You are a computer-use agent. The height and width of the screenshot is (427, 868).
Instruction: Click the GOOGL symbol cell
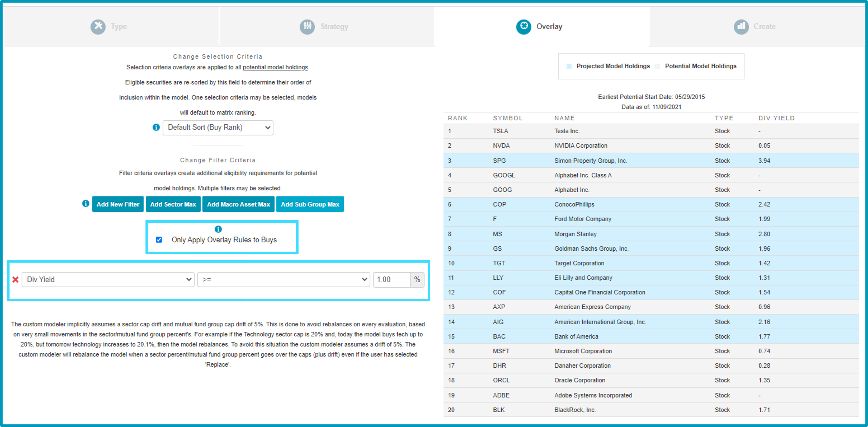[504, 175]
